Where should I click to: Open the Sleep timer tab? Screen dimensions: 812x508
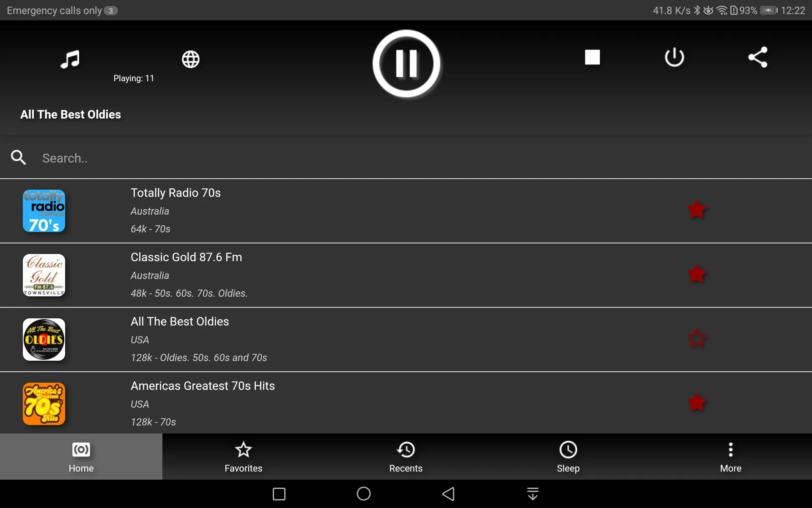[568, 456]
